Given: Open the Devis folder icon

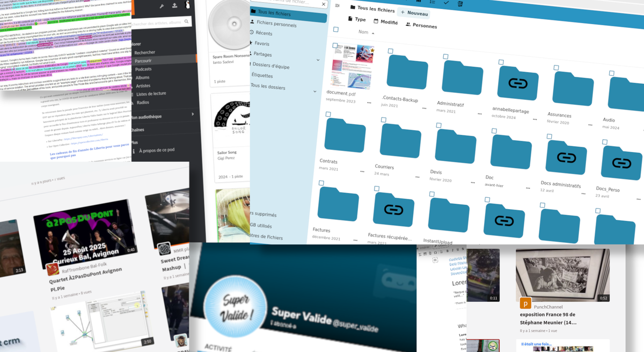Looking at the screenshot, I should coord(456,146).
